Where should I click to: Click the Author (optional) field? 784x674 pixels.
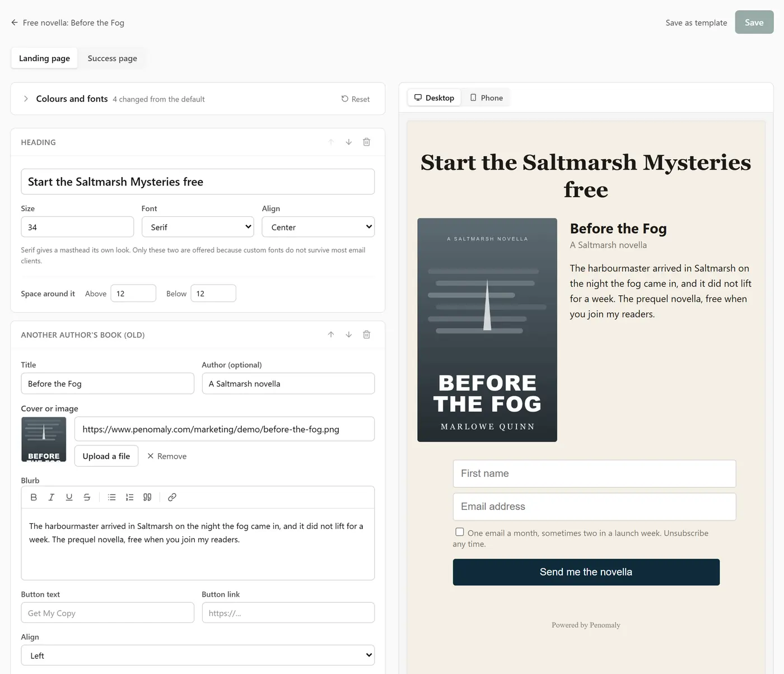coord(288,384)
